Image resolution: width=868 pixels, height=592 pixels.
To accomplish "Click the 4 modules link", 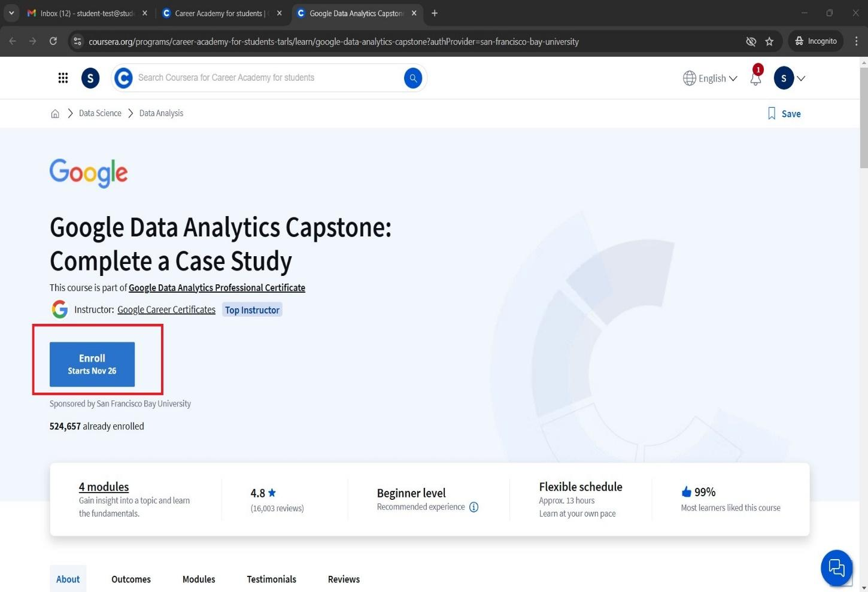I will [104, 487].
